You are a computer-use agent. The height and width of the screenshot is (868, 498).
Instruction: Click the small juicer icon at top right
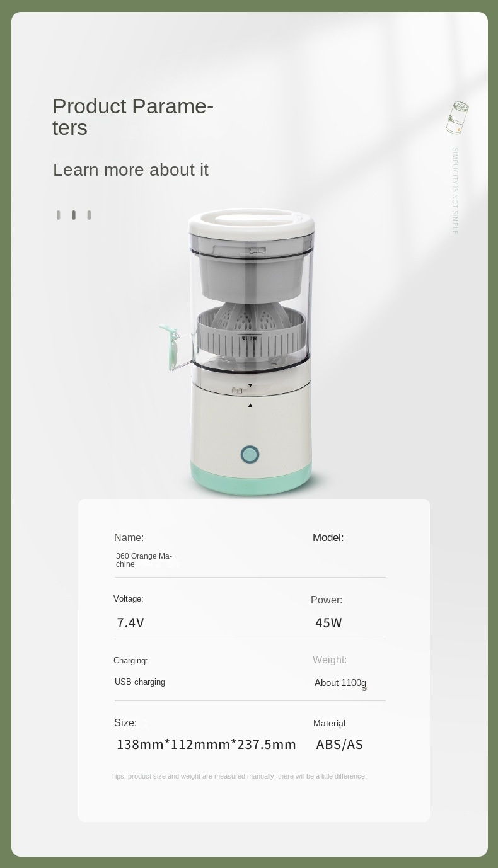tap(457, 118)
